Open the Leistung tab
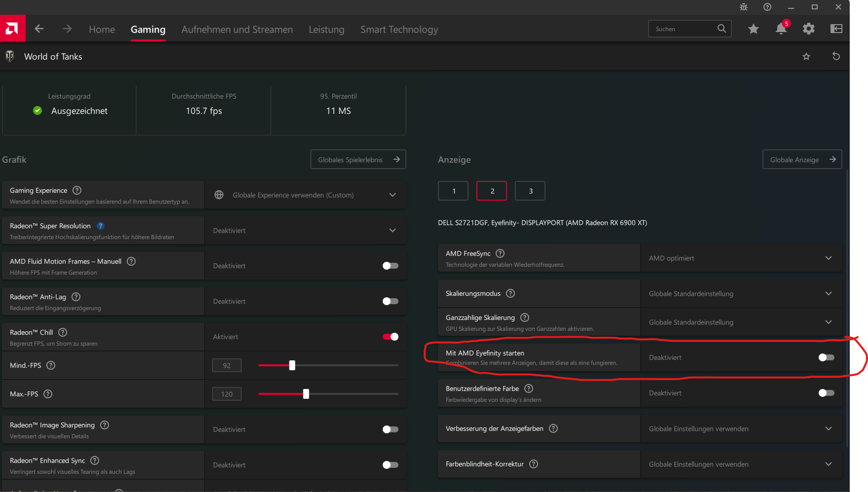Image resolution: width=868 pixels, height=492 pixels. pyautogui.click(x=326, y=30)
